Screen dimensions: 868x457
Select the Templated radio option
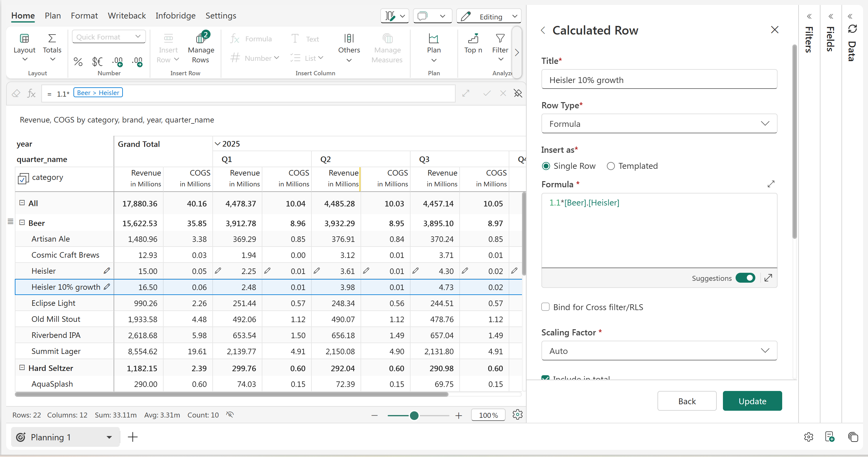click(x=611, y=166)
